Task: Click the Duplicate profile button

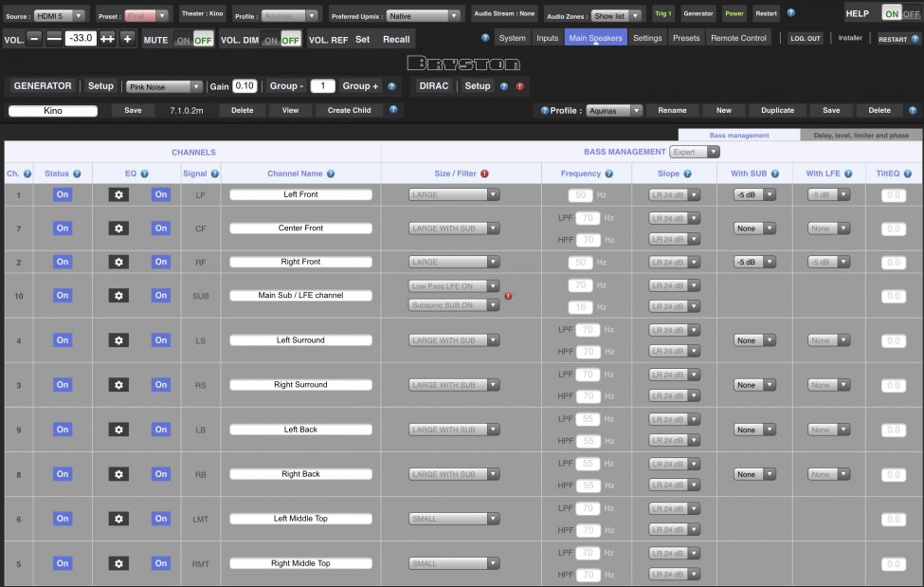Action: (777, 110)
